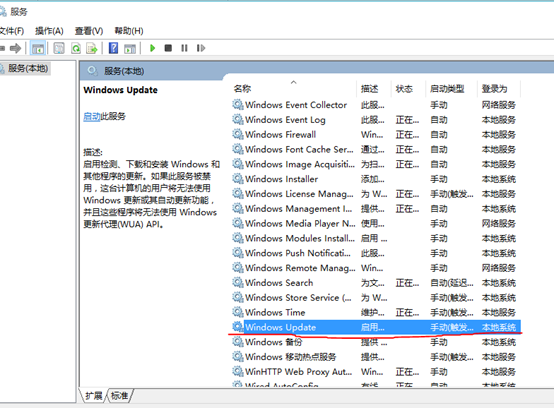
Task: Select the WinHTTP Web Proxy Aut... name
Action: pos(299,372)
